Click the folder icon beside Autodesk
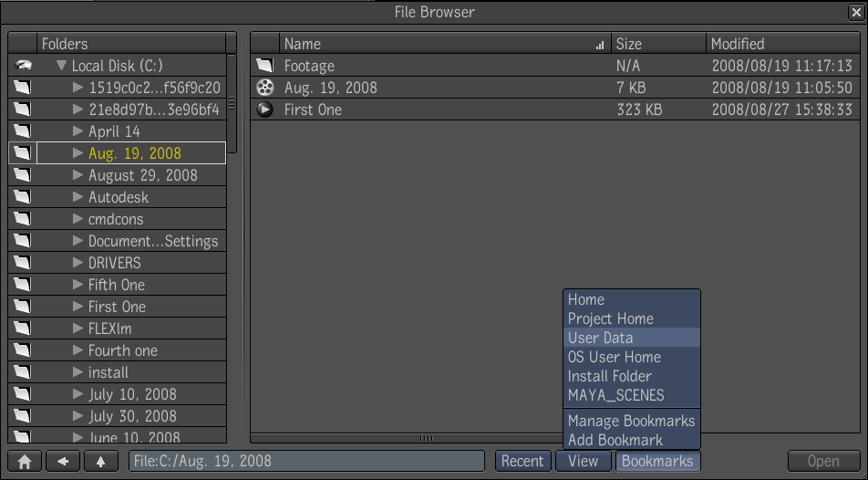 pyautogui.click(x=22, y=197)
